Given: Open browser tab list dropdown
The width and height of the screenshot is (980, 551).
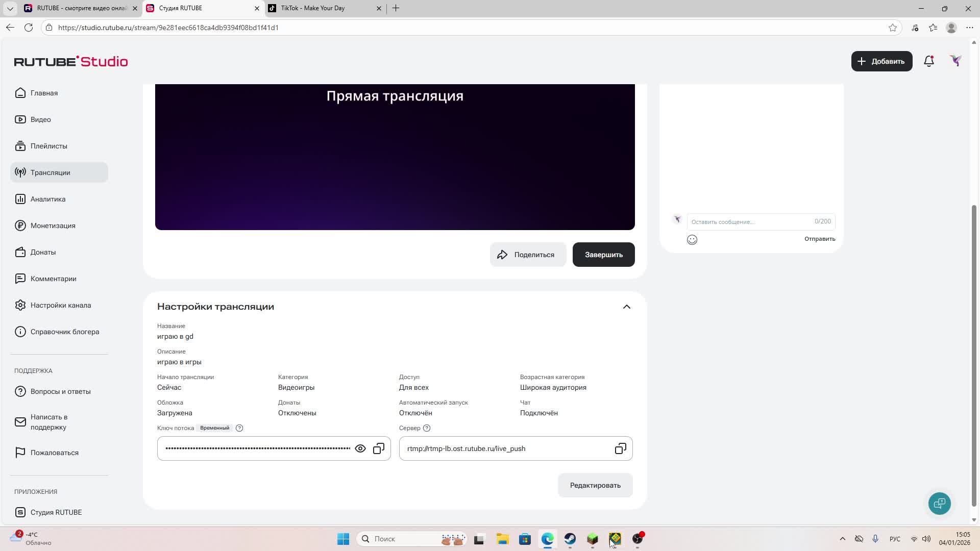Looking at the screenshot, I should pos(10,8).
